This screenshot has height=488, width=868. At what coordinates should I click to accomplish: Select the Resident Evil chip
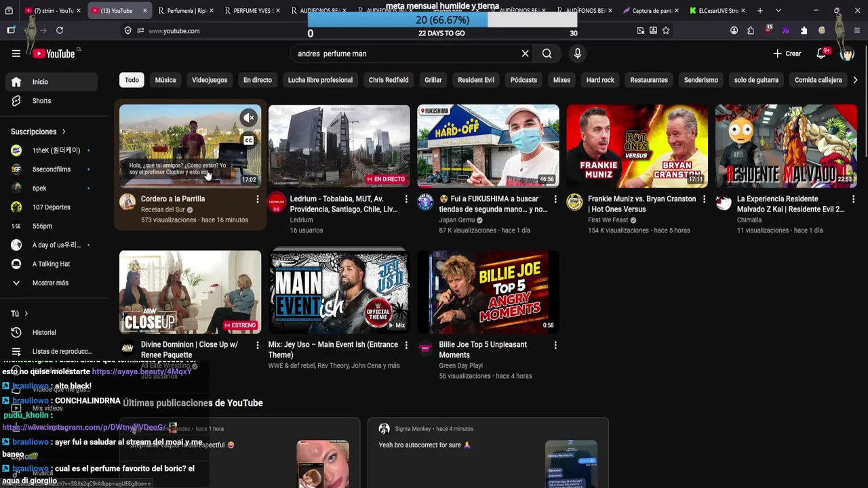click(x=476, y=80)
